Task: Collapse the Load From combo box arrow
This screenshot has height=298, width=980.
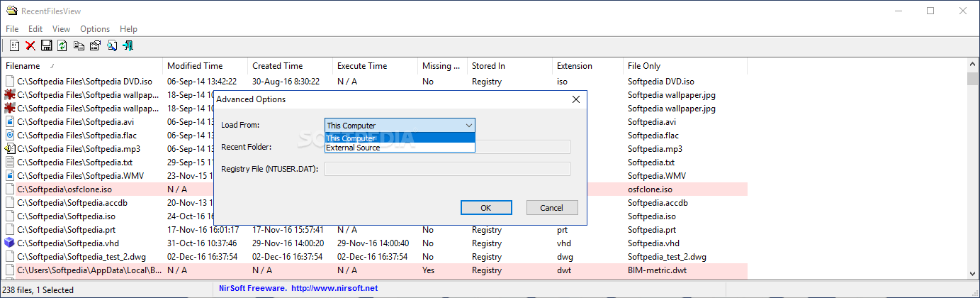Action: [468, 126]
